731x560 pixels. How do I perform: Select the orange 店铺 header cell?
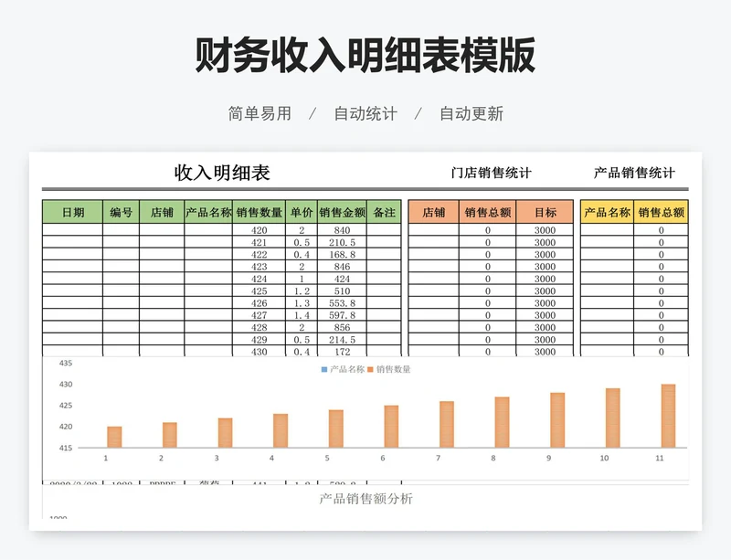pos(433,212)
